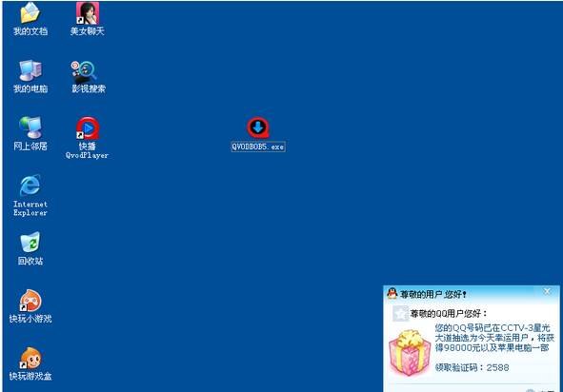The image size is (563, 392).
Task: Close the QQ prize popup
Action: (547, 291)
